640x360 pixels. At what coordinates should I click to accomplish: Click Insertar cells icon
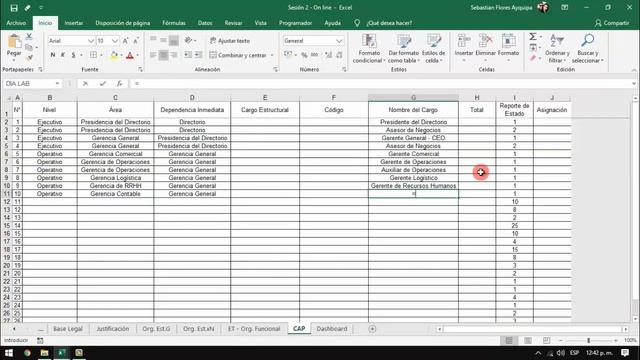[x=464, y=41]
